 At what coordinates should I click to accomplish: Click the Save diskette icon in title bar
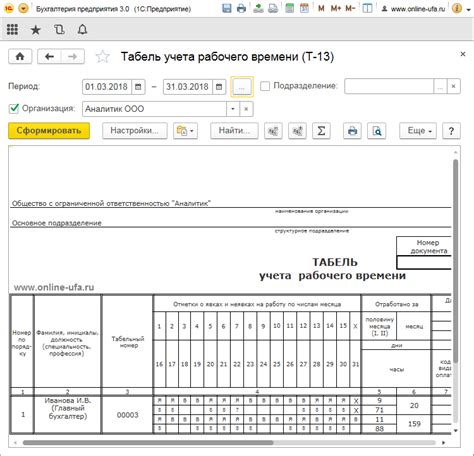tap(227, 9)
